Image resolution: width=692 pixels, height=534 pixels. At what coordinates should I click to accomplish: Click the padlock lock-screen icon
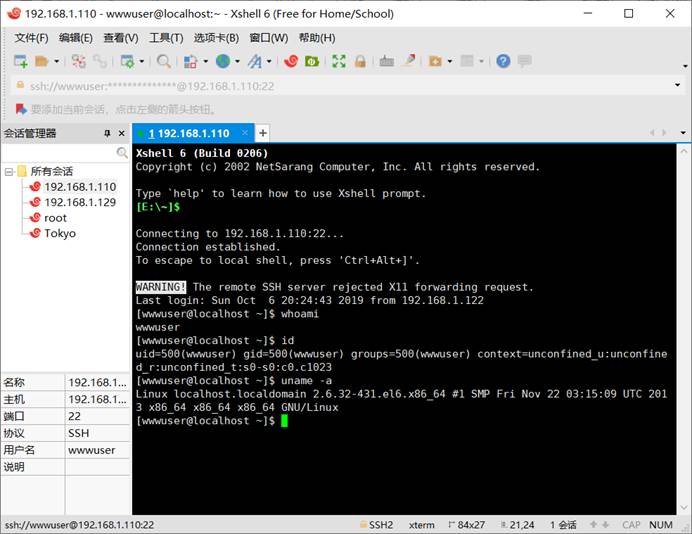(x=360, y=61)
